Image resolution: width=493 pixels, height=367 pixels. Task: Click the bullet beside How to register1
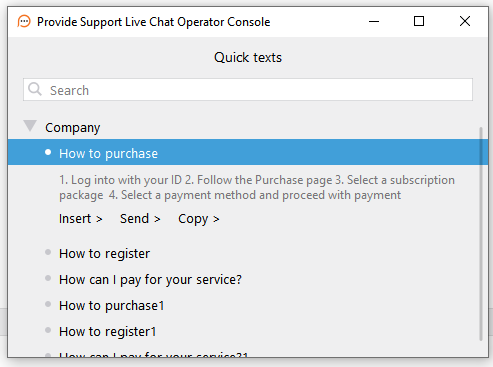[48, 330]
